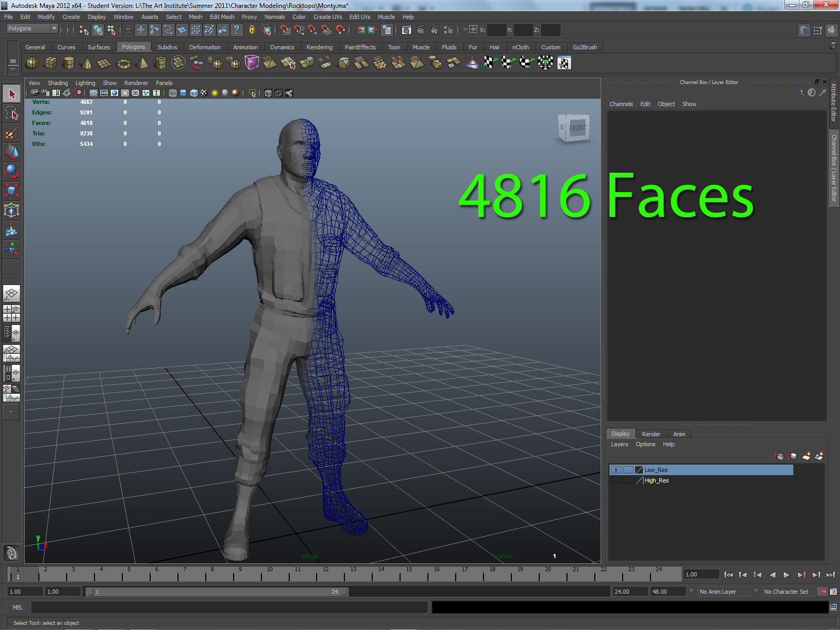840x630 pixels.
Task: Activate the Lasso select tool
Action: (12, 113)
